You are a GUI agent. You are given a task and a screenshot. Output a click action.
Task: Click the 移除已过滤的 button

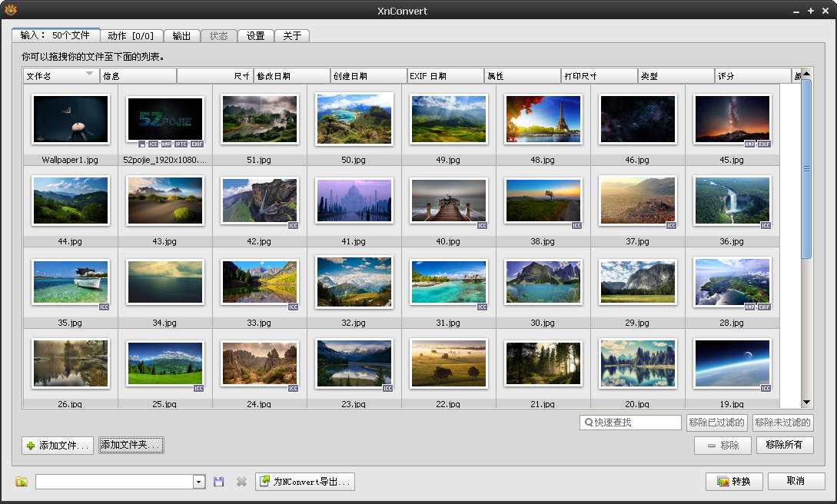click(x=717, y=423)
